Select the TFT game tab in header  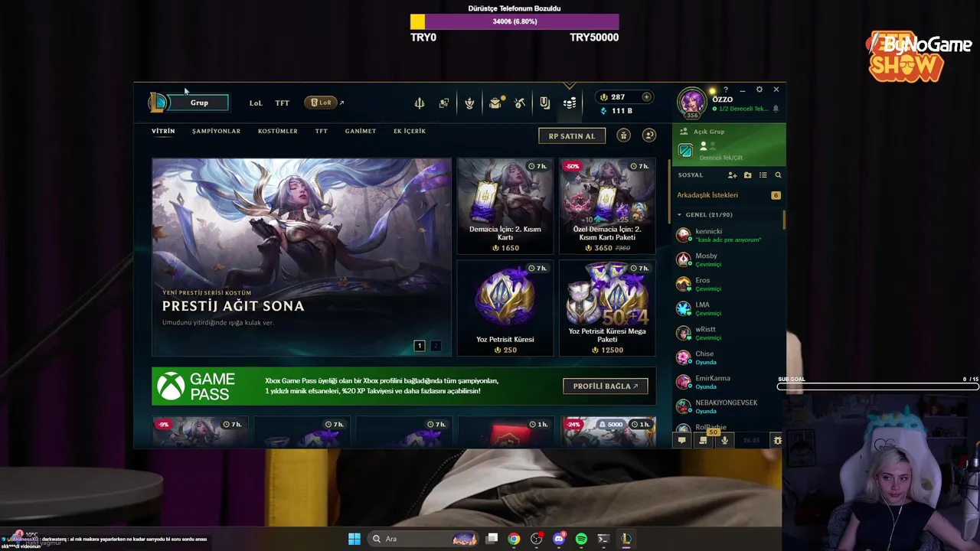point(282,103)
